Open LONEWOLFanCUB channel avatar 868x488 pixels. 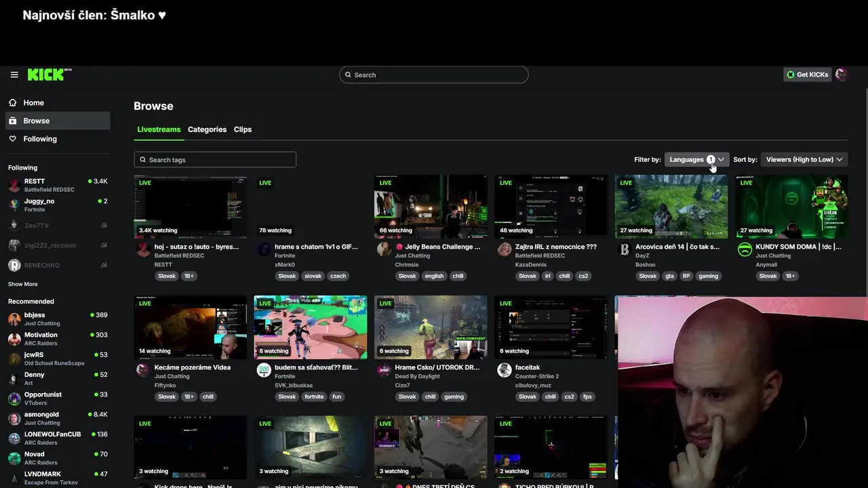14,438
